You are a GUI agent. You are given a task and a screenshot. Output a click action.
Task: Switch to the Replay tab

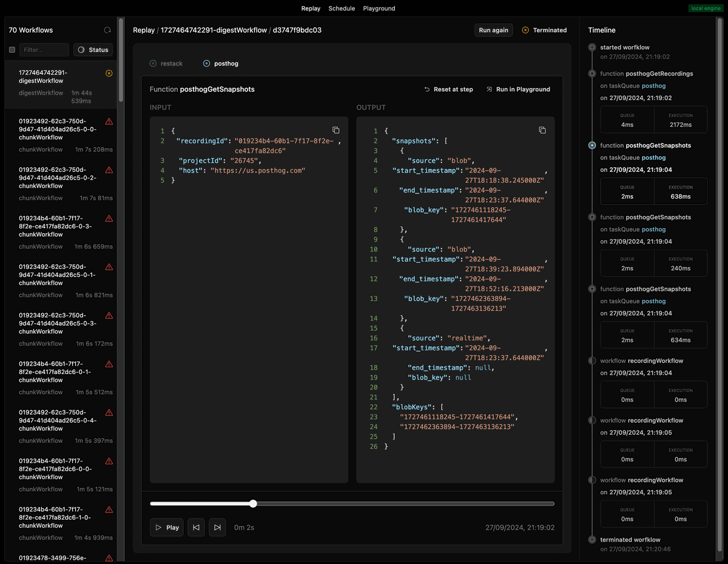pyautogui.click(x=311, y=8)
